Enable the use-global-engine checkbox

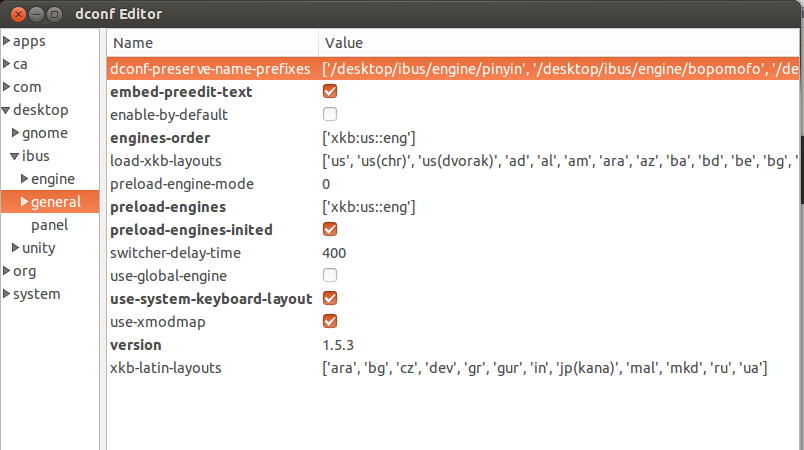click(330, 275)
